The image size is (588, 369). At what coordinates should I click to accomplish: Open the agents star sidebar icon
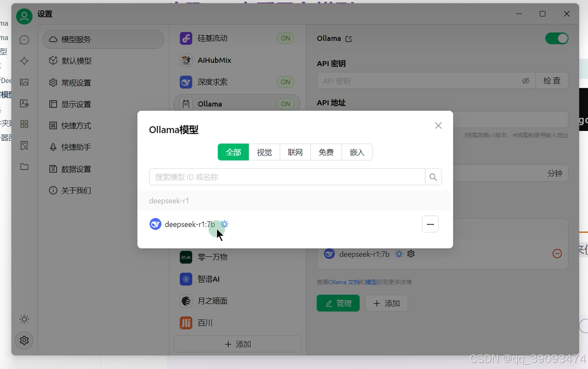(24, 61)
